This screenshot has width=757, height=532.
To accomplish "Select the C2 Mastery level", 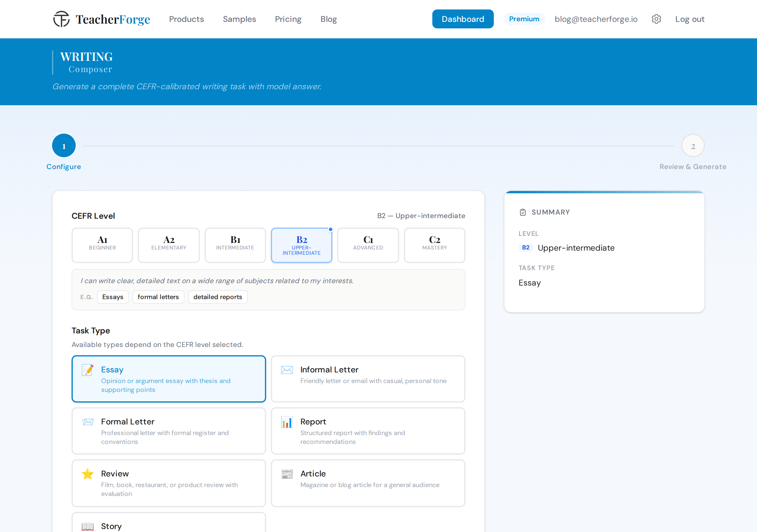I will point(435,245).
